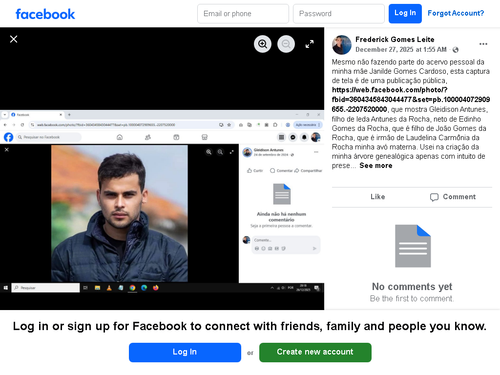The width and height of the screenshot is (500, 375).
Task: Click the green Create new account button
Action: 315,352
